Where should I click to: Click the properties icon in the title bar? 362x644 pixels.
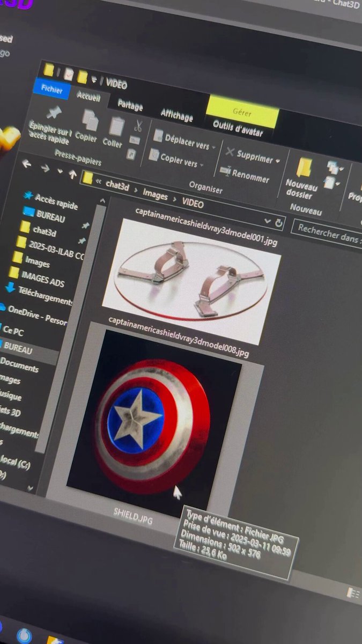pyautogui.click(x=68, y=74)
